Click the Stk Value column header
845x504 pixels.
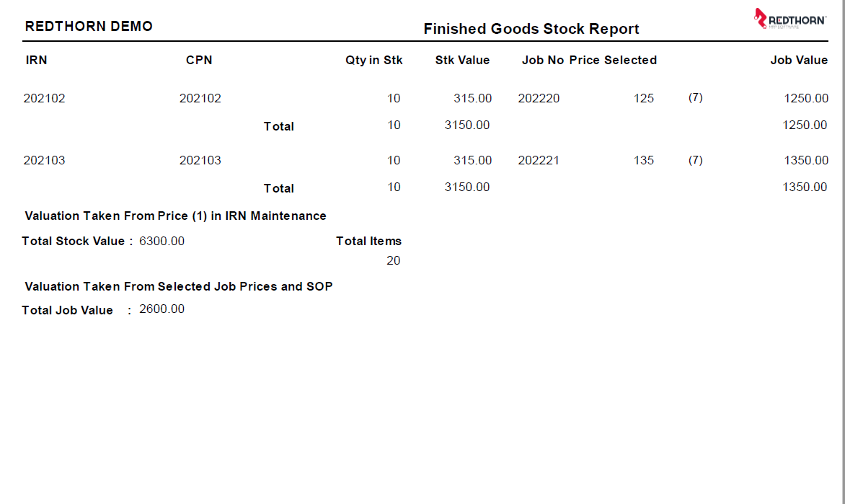coord(462,61)
